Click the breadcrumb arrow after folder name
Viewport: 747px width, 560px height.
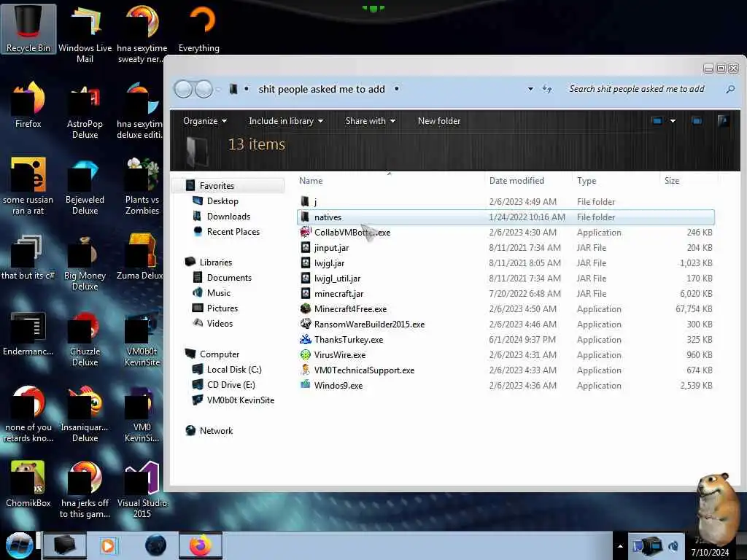pyautogui.click(x=396, y=89)
